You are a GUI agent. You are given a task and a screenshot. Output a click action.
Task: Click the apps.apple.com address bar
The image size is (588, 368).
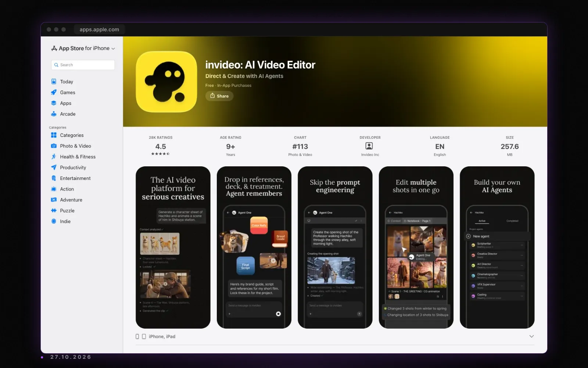[x=99, y=29]
